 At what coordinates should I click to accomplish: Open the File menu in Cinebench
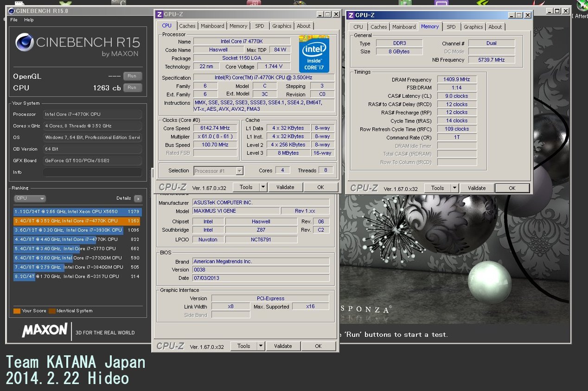click(14, 20)
